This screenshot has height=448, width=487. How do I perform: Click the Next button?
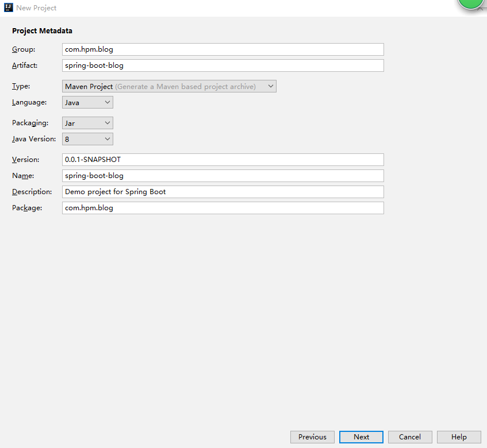coord(361,437)
